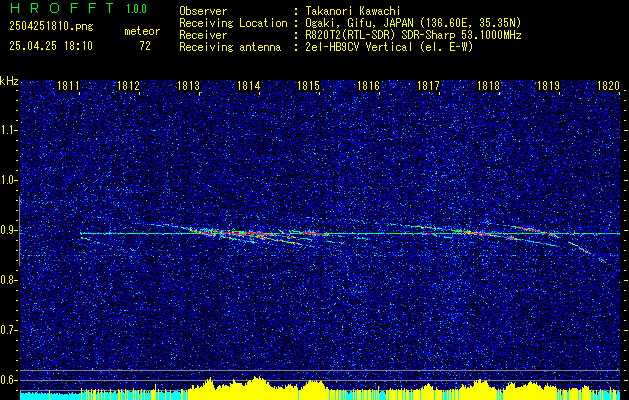This screenshot has width=629, height=400.
Task: Click the 1815 time marker
Action: (308, 86)
